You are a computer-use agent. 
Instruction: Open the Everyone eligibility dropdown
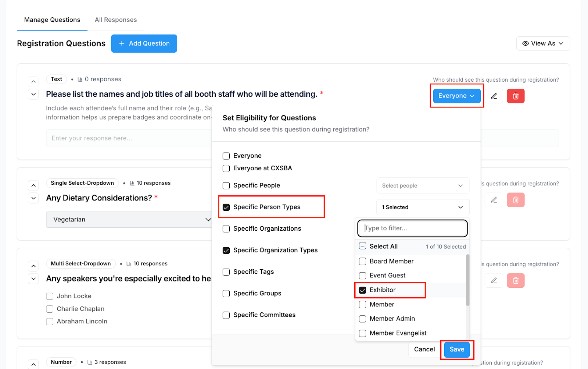coord(456,96)
